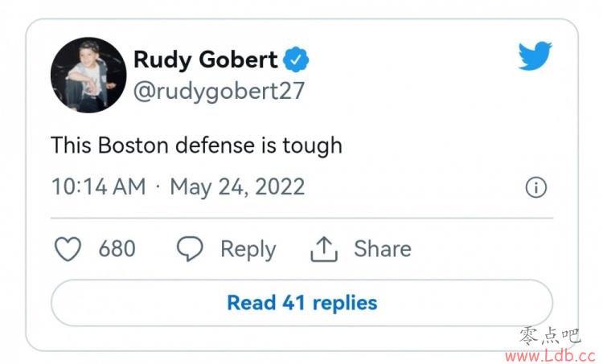Open the 10:14 AM timestamp link
Image resolution: width=603 pixels, height=364 pixels.
[x=99, y=187]
